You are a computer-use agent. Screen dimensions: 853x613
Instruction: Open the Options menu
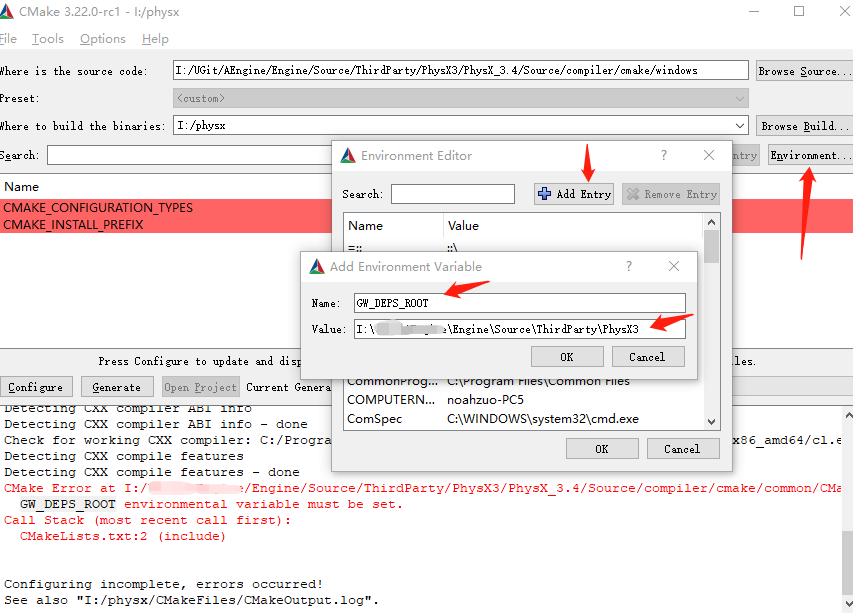coord(103,39)
